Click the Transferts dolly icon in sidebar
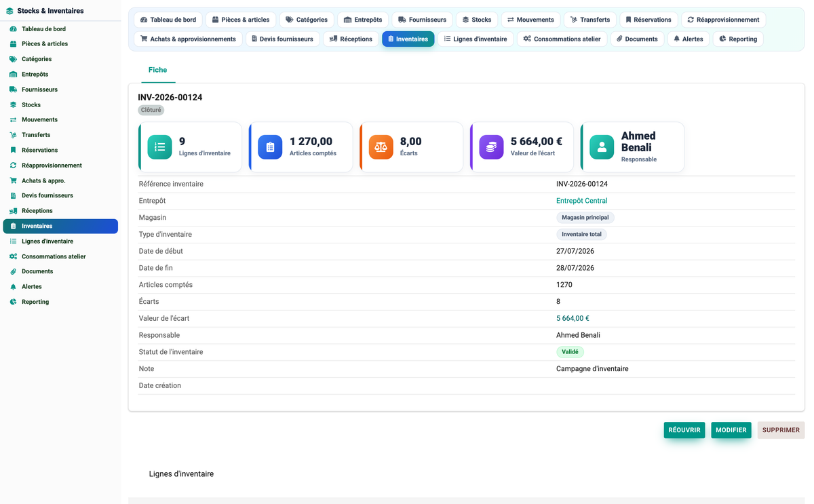 click(13, 135)
